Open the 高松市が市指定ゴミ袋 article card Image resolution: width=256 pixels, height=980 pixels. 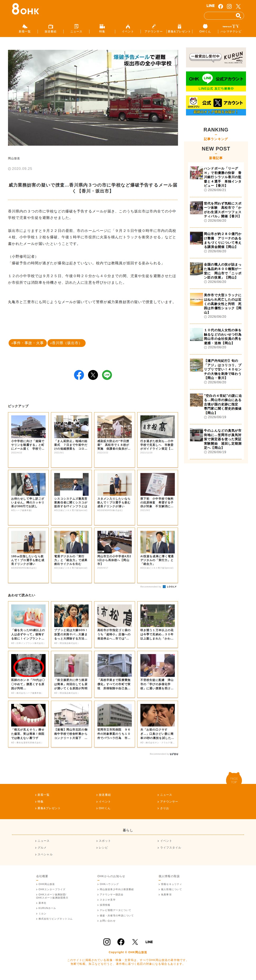(x=114, y=625)
